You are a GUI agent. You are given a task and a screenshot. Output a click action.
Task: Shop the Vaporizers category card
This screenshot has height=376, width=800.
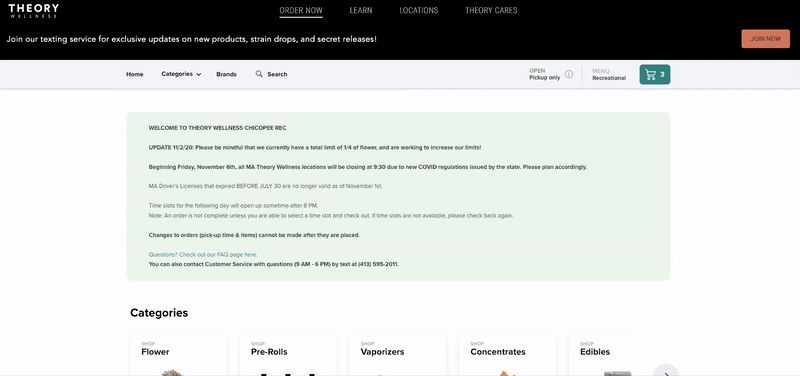coord(398,355)
